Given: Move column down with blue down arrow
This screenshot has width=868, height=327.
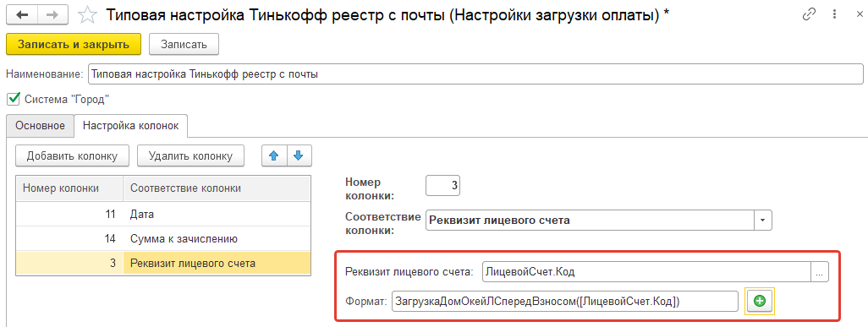Looking at the screenshot, I should point(299,156).
